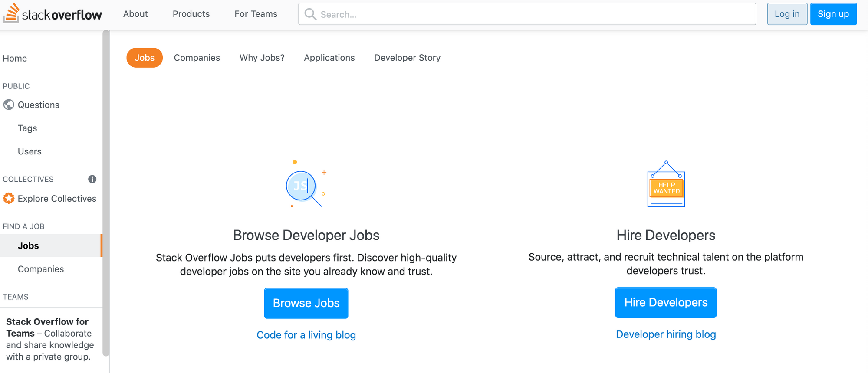Select the Why Jobs? tab

pos(262,58)
